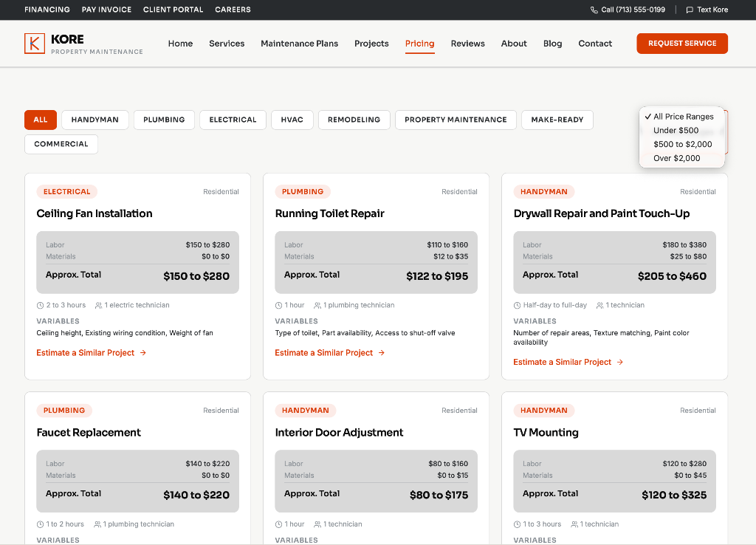Filter by MAKE-READY category
The height and width of the screenshot is (545, 756).
click(x=557, y=120)
